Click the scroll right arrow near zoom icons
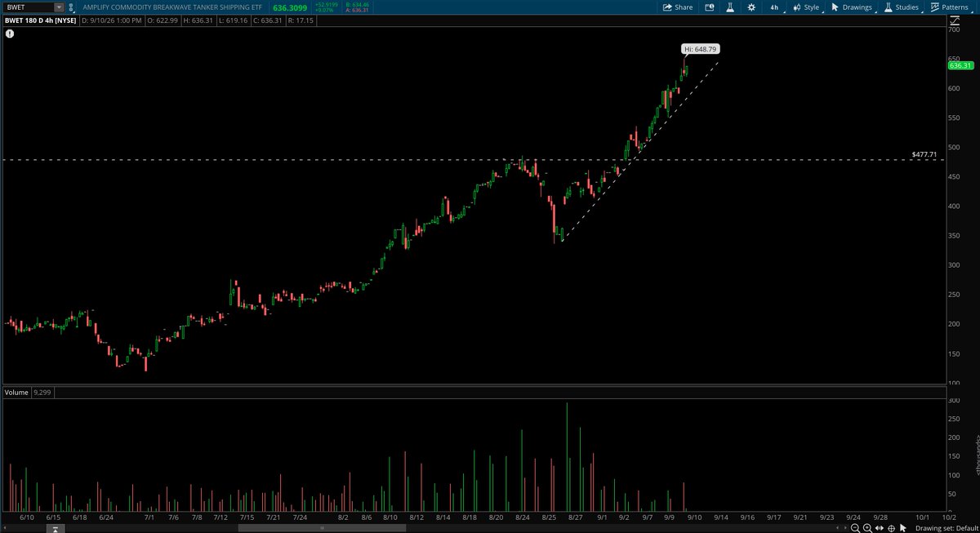The height and width of the screenshot is (533, 980). tap(844, 528)
